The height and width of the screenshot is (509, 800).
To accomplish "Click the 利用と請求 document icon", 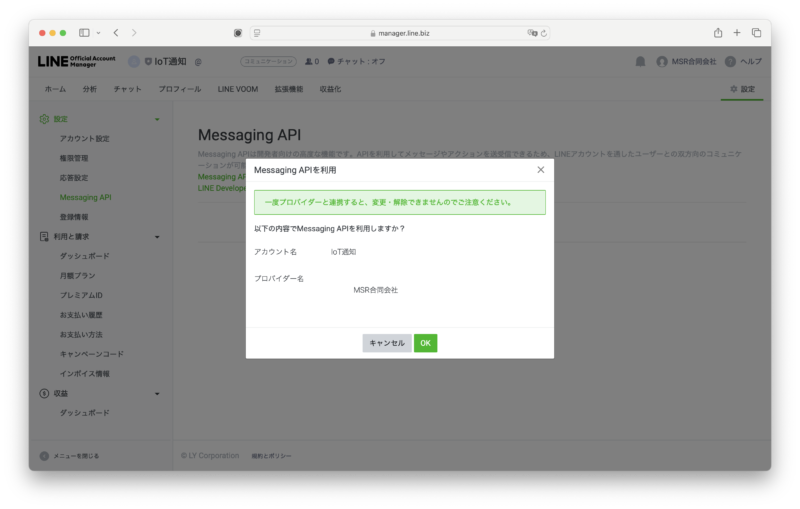I will click(44, 237).
